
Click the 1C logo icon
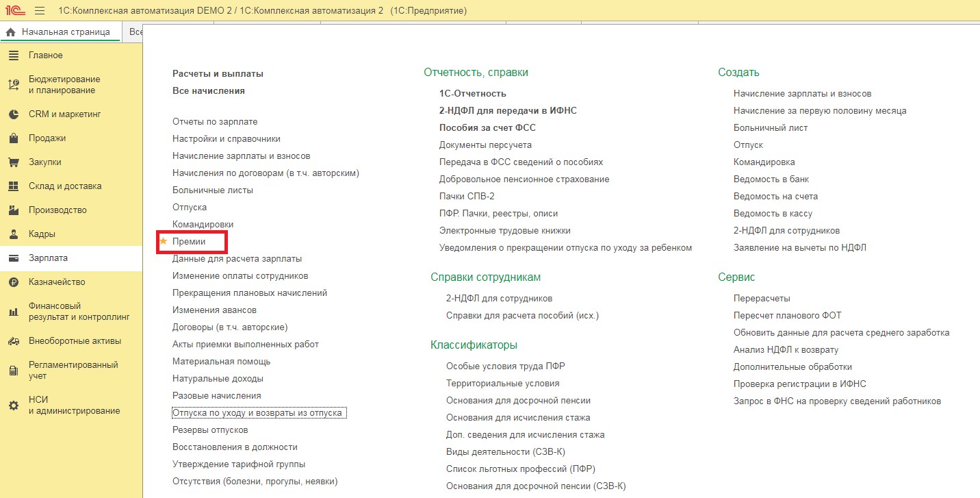(14, 11)
